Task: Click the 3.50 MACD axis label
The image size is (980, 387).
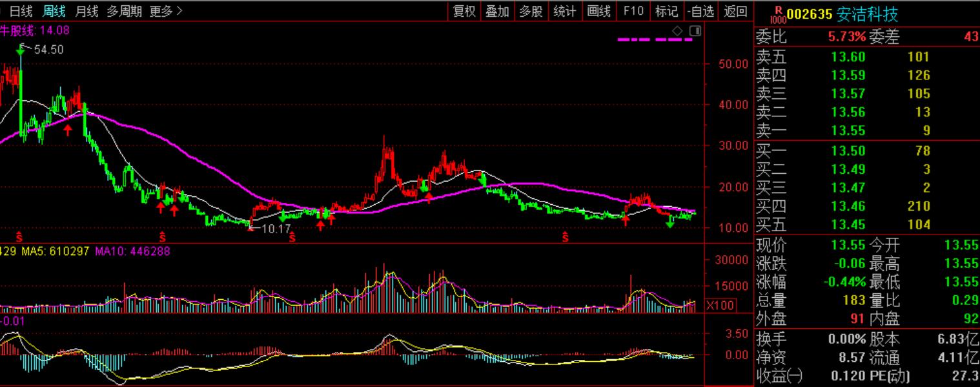Action: click(x=737, y=333)
